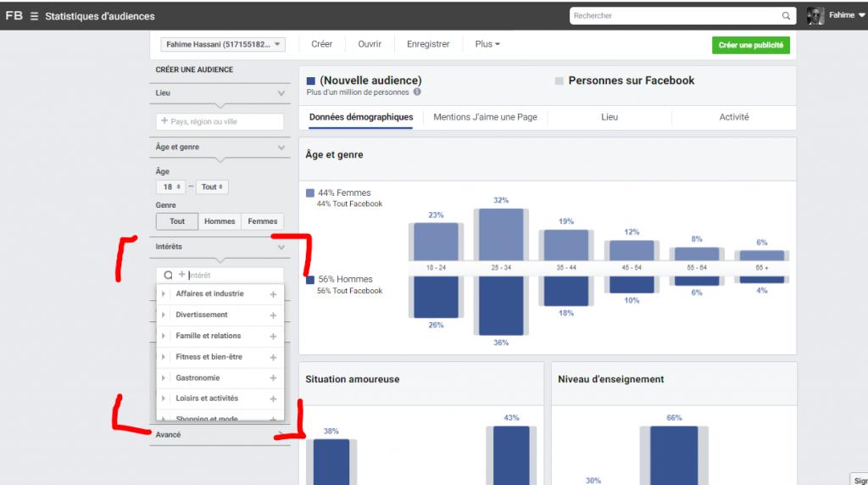
Task: Open the minimum age 18 selector
Action: click(x=170, y=187)
